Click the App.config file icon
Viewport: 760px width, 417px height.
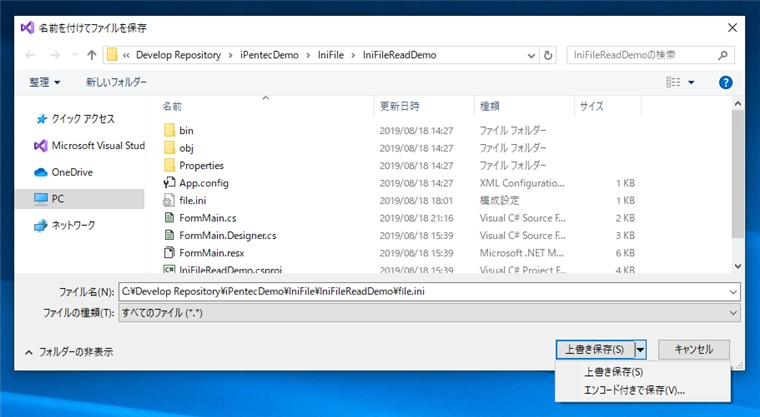point(169,182)
